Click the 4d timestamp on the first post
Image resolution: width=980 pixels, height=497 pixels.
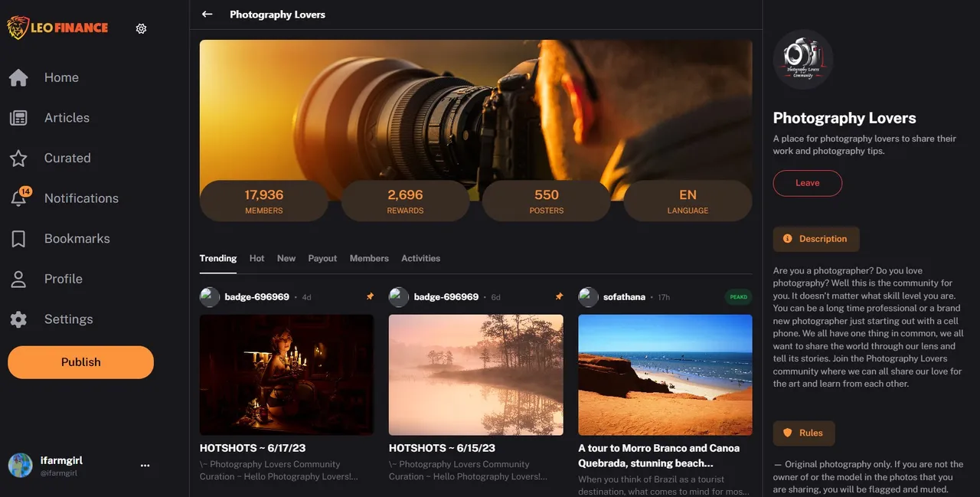point(306,297)
